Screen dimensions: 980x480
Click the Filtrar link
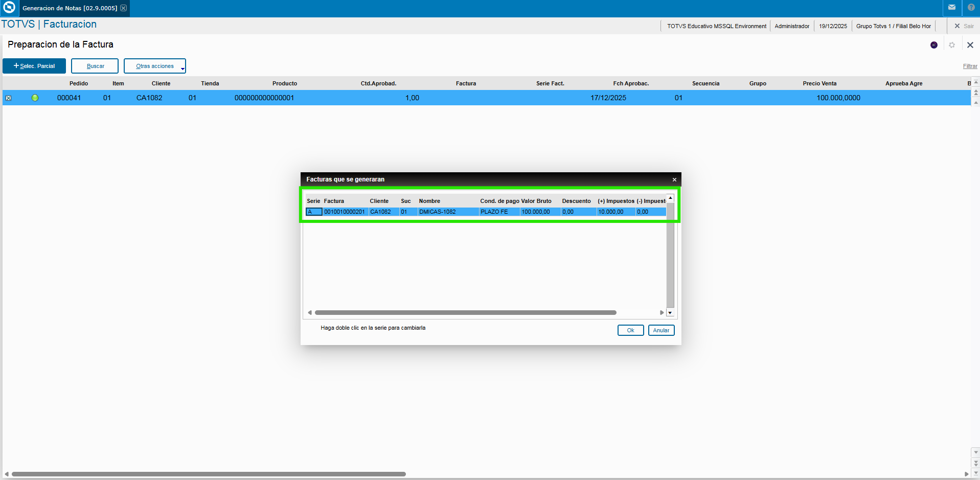970,66
